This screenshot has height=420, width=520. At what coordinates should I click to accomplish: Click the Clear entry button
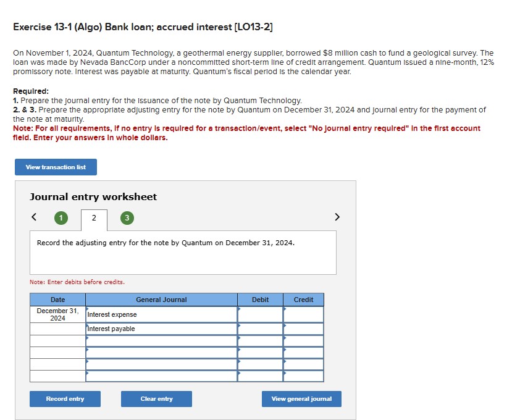click(156, 399)
